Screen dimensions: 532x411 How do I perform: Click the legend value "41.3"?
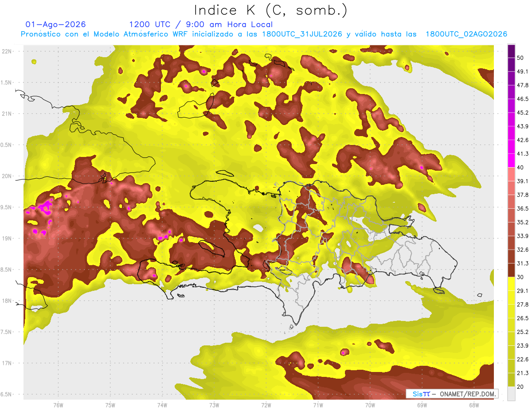pos(523,154)
